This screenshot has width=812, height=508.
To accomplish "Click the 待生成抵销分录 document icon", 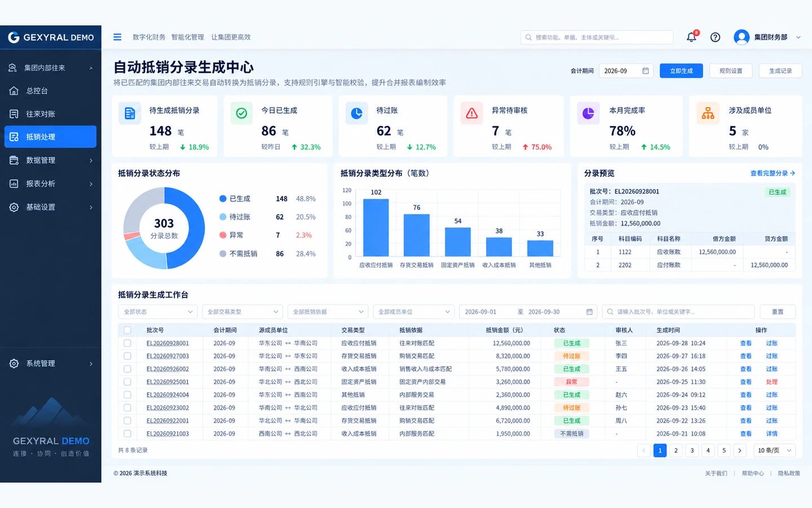I will tap(130, 113).
